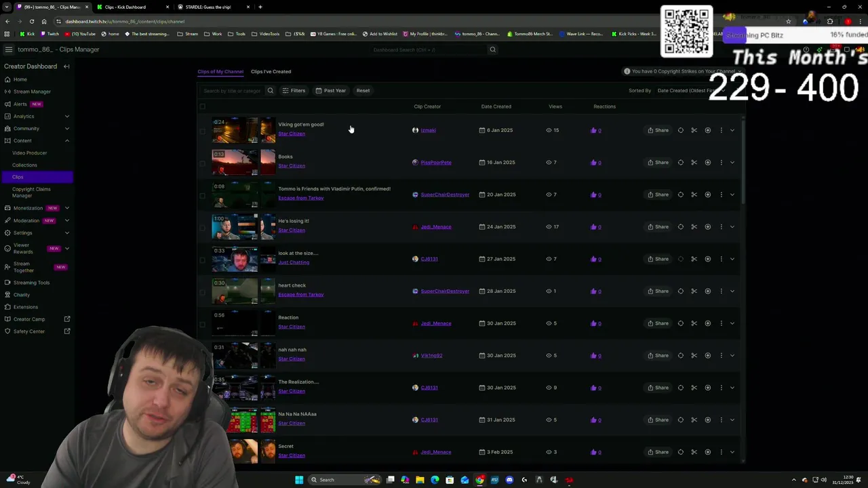
Task: Click the Dashboard Search field
Action: point(429,49)
